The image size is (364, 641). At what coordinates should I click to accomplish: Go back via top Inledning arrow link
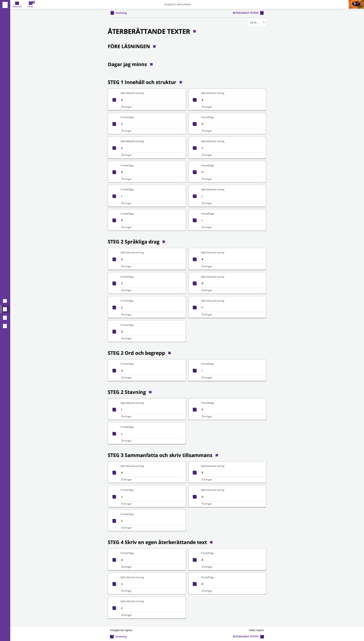(x=119, y=13)
